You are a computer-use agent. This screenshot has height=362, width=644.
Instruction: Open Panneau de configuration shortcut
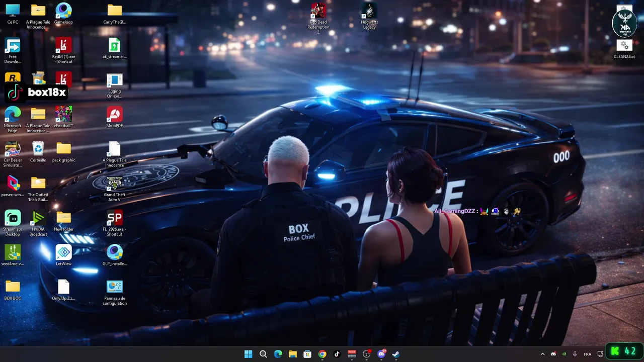point(114,293)
